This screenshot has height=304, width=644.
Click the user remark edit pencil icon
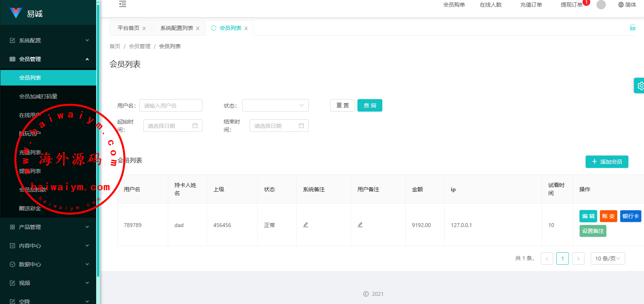pos(360,225)
